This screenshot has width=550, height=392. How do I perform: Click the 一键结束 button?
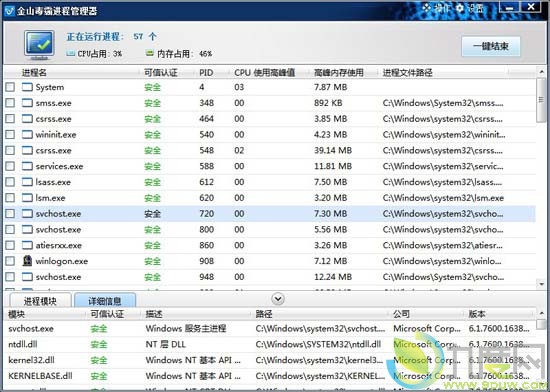point(490,46)
